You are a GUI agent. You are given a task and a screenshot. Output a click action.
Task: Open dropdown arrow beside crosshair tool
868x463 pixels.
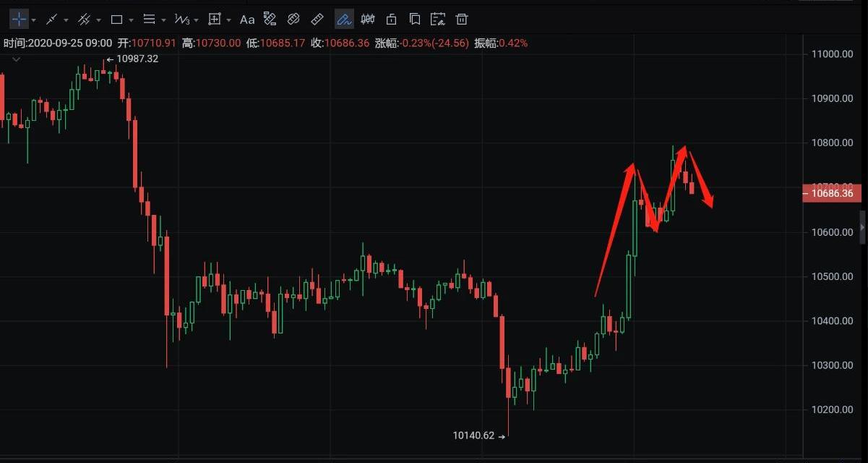point(34,20)
